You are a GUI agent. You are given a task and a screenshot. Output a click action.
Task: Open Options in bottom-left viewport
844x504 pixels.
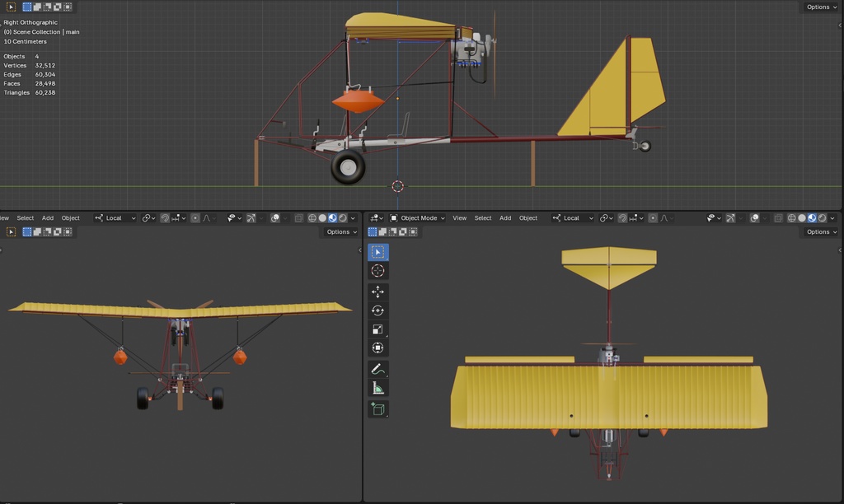pos(342,232)
